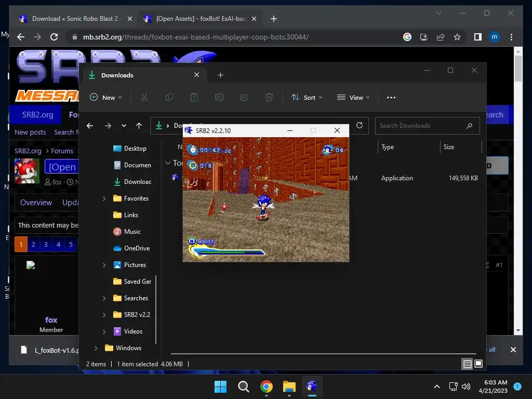Click the Google icon in address bar
The width and height of the screenshot is (532, 399).
[407, 37]
